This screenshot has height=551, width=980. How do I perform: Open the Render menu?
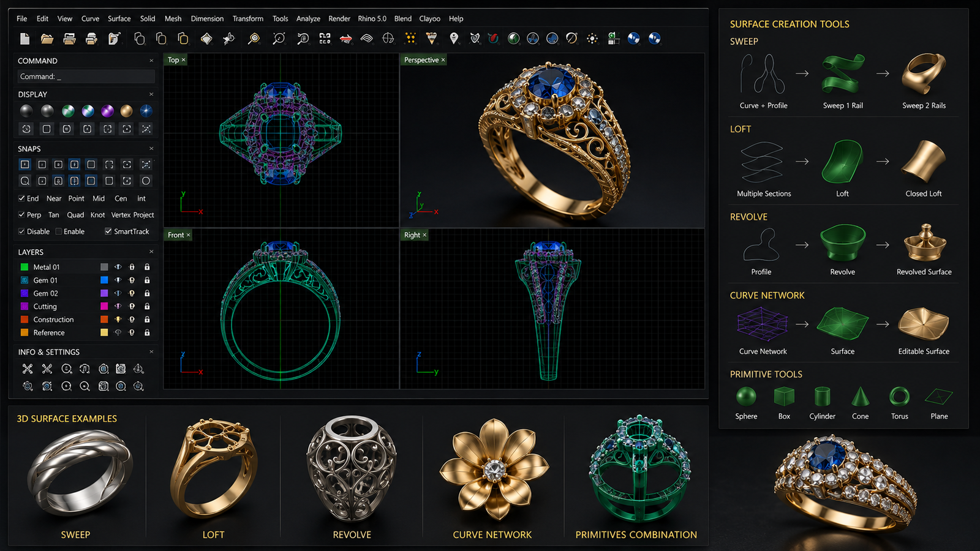point(339,19)
